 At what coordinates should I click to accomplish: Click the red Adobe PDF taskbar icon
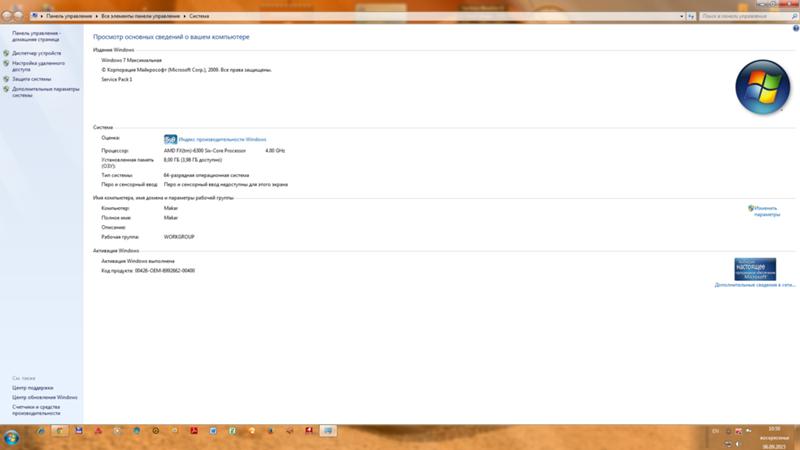[x=194, y=431]
